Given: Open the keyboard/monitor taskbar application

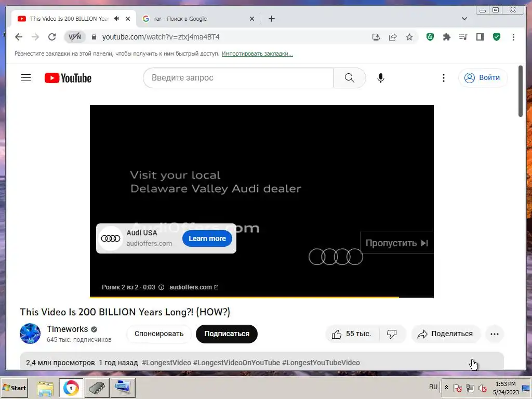Looking at the screenshot, I should click(x=123, y=388).
